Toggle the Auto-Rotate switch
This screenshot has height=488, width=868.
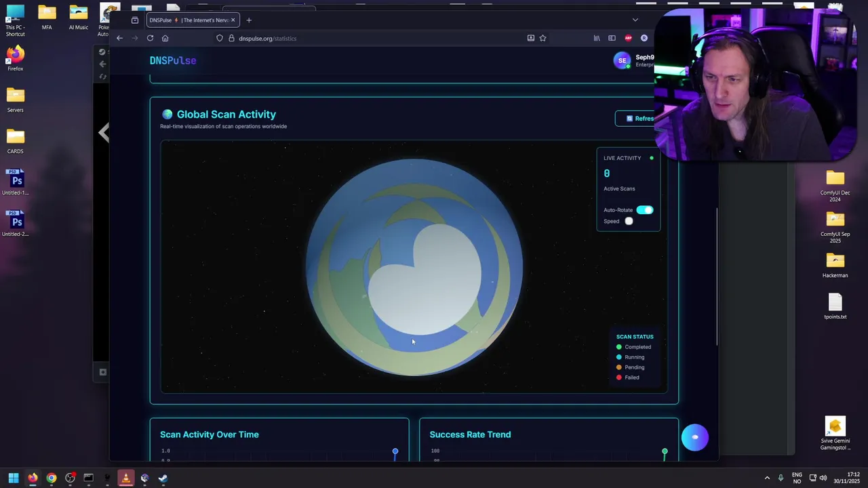[x=644, y=210]
